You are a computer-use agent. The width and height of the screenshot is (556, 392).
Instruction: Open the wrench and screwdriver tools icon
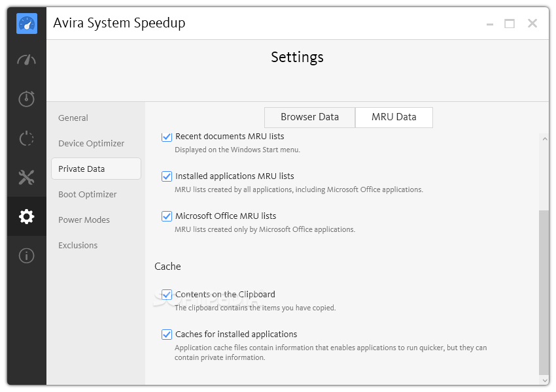click(x=27, y=178)
